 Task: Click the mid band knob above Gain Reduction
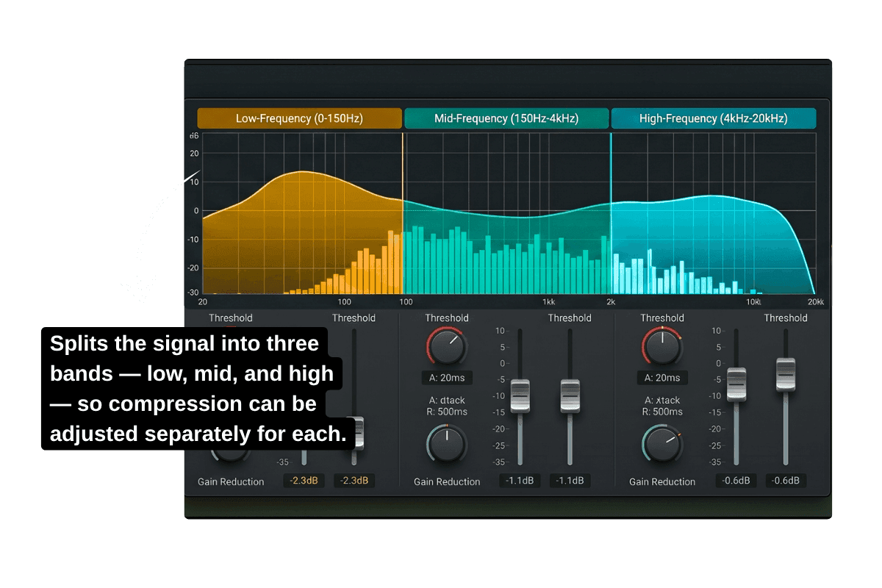pyautogui.click(x=447, y=444)
